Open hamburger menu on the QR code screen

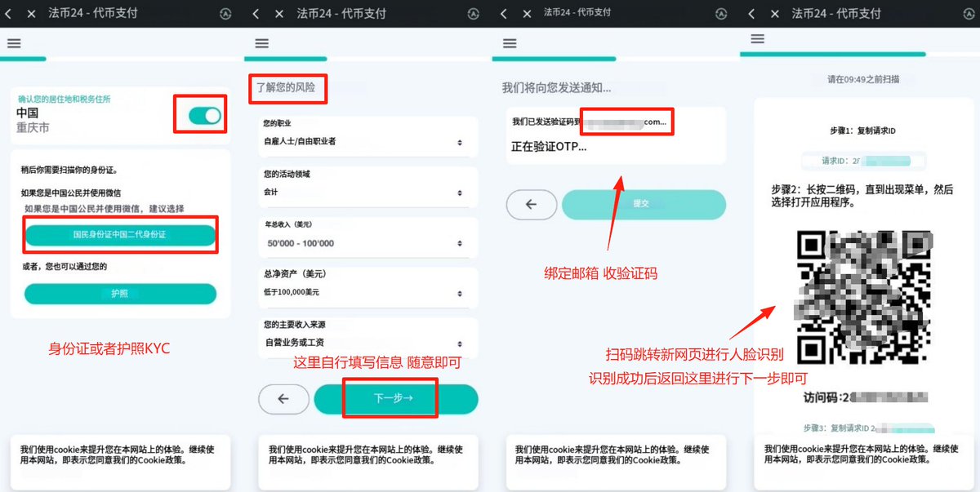[757, 38]
